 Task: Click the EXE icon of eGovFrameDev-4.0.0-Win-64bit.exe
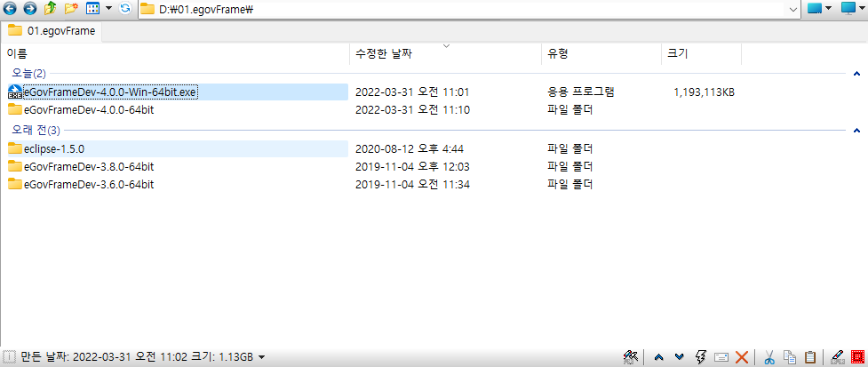(15, 92)
